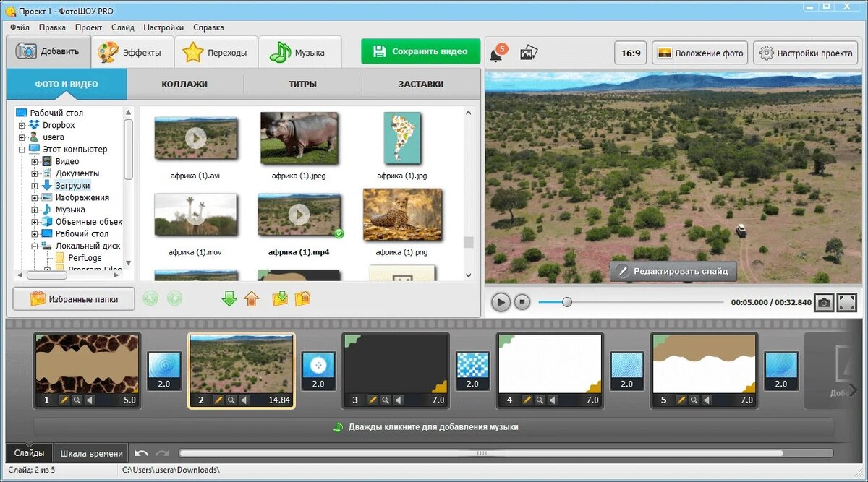Viewport: 868px width, 482px height.
Task: Expand the Dropbox tree node
Action: [x=22, y=125]
